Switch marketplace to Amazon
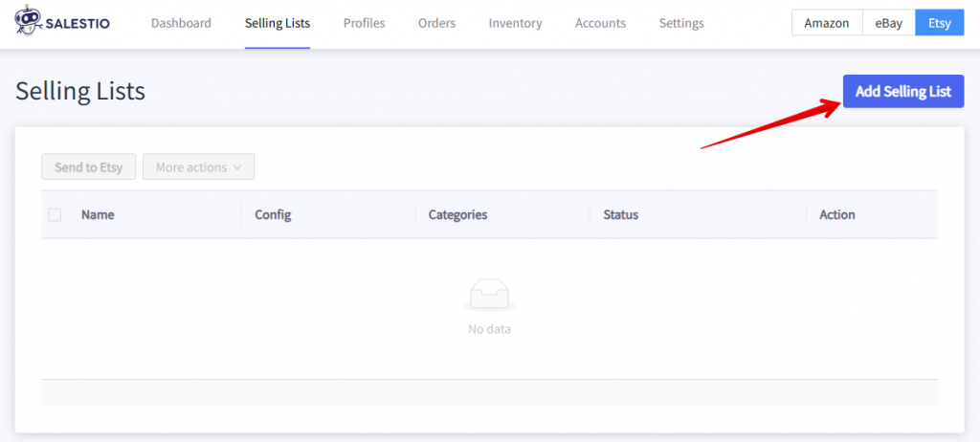Viewport: 980px width, 442px height. (x=826, y=23)
